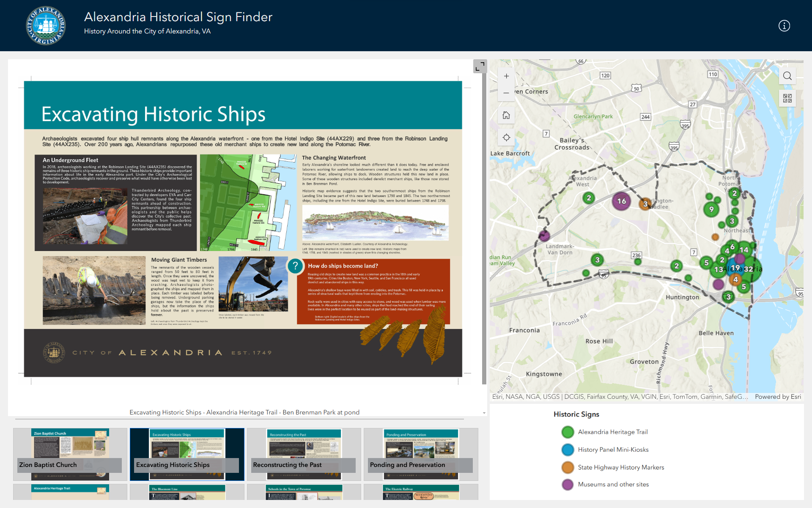Click the History Panel Mini-Kiosks blue swatch
The image size is (812, 508).
click(568, 450)
